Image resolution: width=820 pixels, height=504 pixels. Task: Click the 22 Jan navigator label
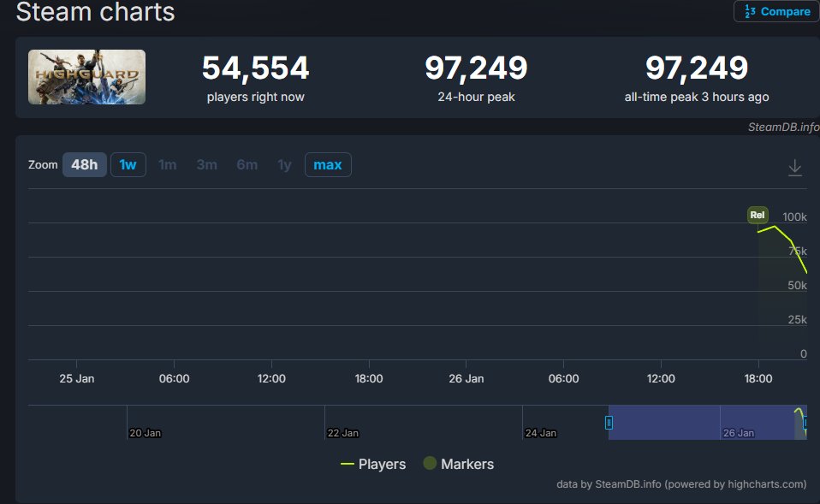point(343,433)
